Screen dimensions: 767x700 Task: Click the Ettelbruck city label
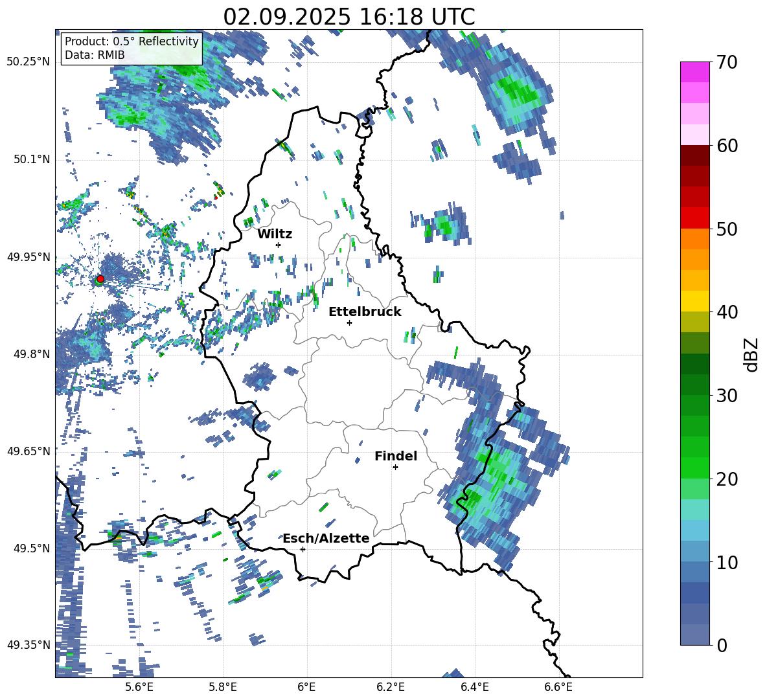365,312
